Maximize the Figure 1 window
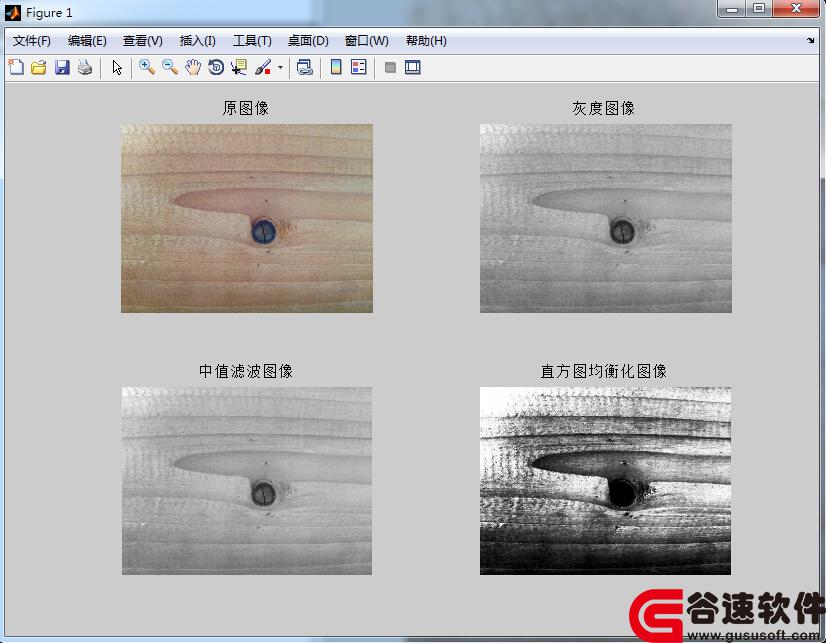The image size is (826, 643). coord(759,9)
